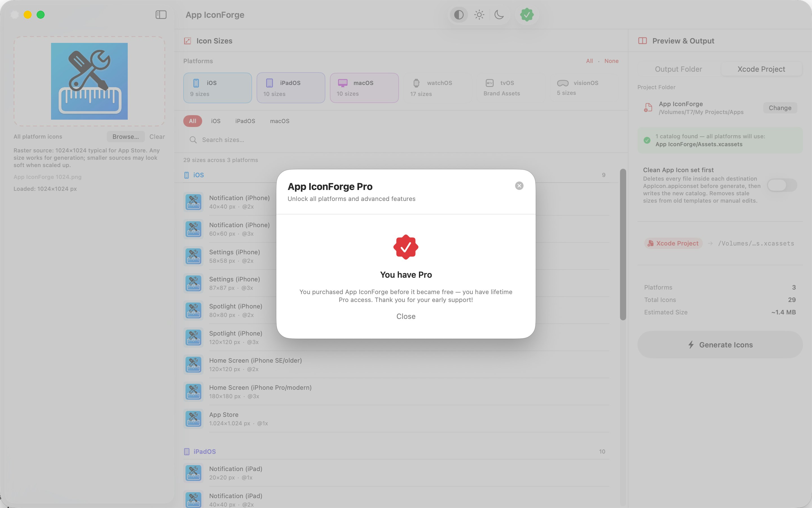Toggle the macOS platform card
812x508 pixels.
(x=364, y=88)
